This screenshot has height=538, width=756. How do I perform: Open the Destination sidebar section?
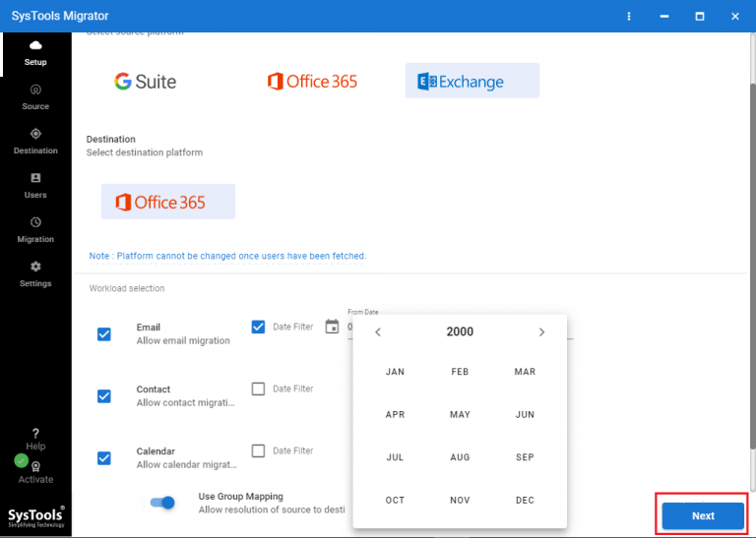[x=35, y=142]
